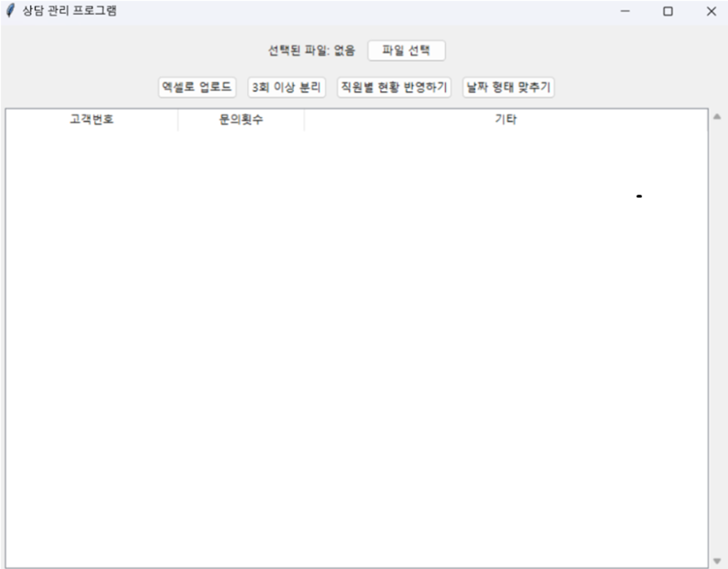Click divider between 문의횟수 and 기타 headers
The width and height of the screenshot is (728, 569).
coord(304,120)
